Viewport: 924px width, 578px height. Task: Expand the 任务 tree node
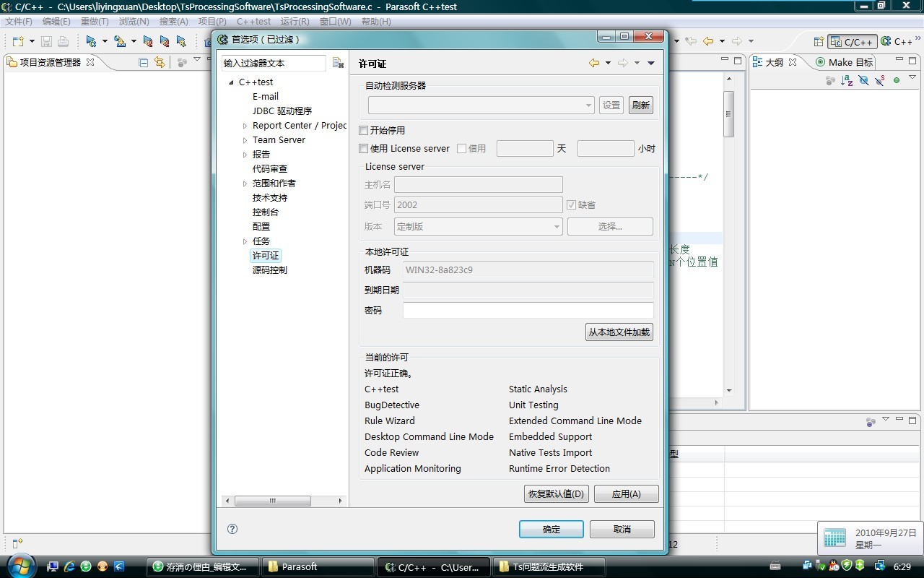(x=245, y=241)
